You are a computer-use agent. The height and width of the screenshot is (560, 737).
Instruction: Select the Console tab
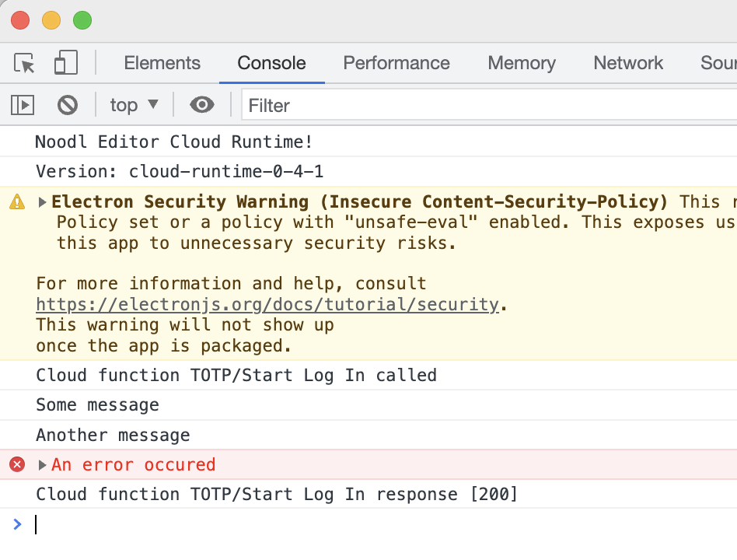click(271, 63)
